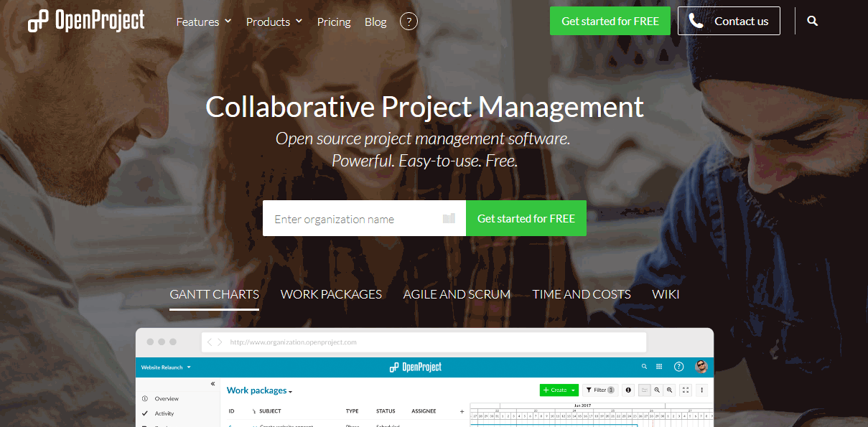Click the OpenProject logo in the site header
The height and width of the screenshot is (427, 868).
[86, 21]
